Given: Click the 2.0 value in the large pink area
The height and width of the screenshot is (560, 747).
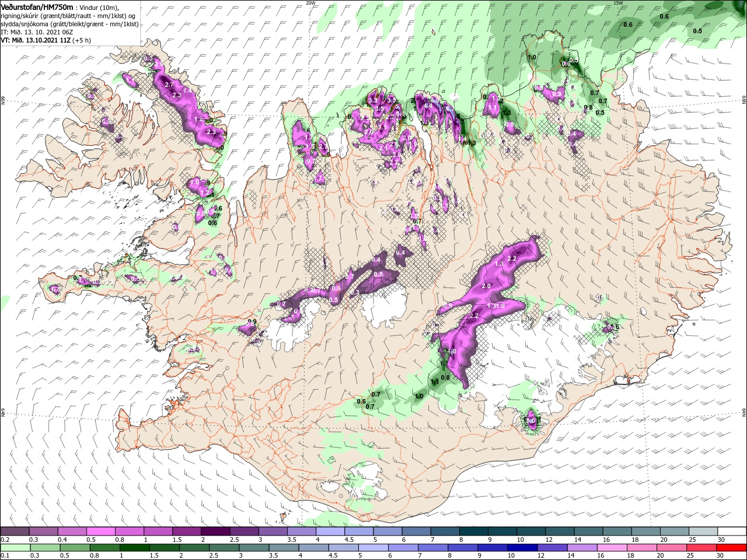Looking at the screenshot, I should point(486,286).
